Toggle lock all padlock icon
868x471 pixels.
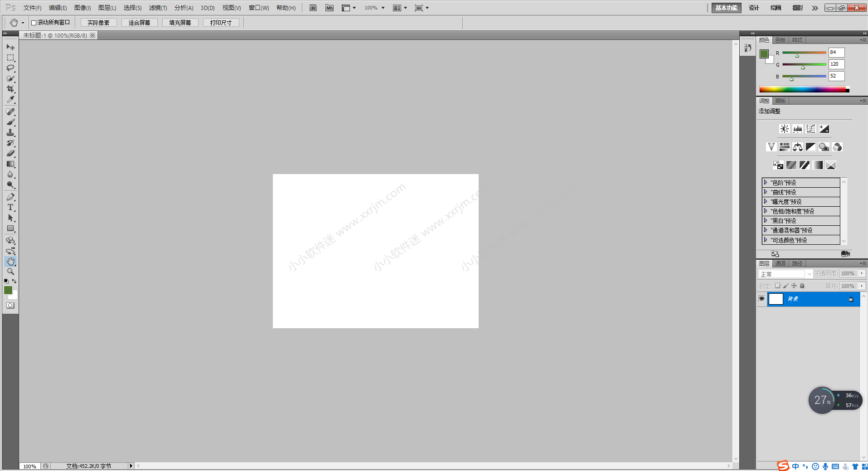(802, 286)
